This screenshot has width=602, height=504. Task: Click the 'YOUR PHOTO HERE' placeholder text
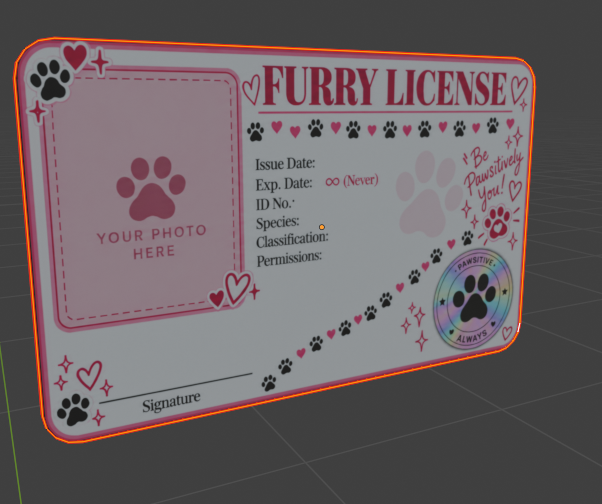click(152, 241)
